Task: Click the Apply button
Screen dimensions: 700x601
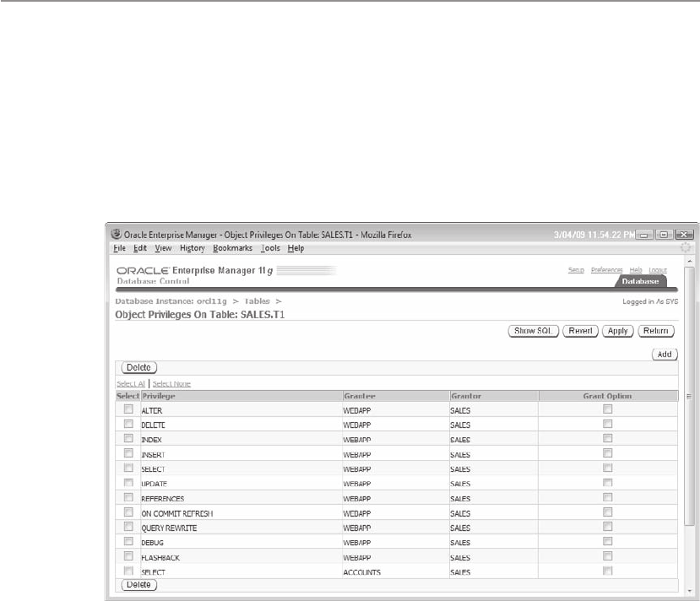Action: click(618, 331)
